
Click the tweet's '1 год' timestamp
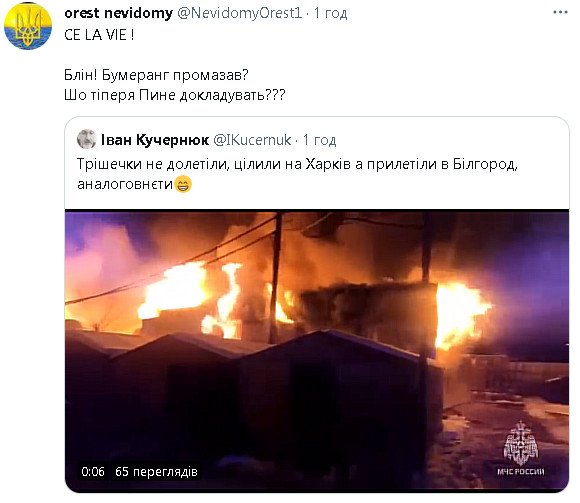pyautogui.click(x=331, y=13)
